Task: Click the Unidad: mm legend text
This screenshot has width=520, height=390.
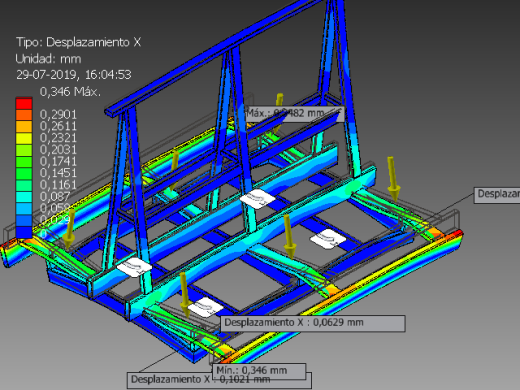Action: [x=48, y=59]
